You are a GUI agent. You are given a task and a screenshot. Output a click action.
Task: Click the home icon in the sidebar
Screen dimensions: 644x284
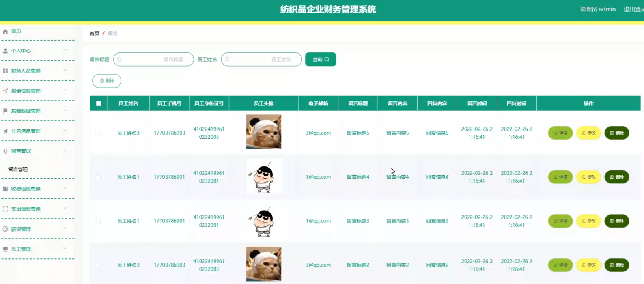6,31
